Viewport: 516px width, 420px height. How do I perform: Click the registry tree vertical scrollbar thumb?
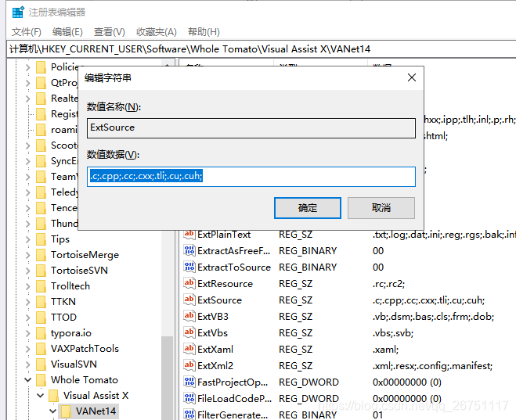point(168,378)
